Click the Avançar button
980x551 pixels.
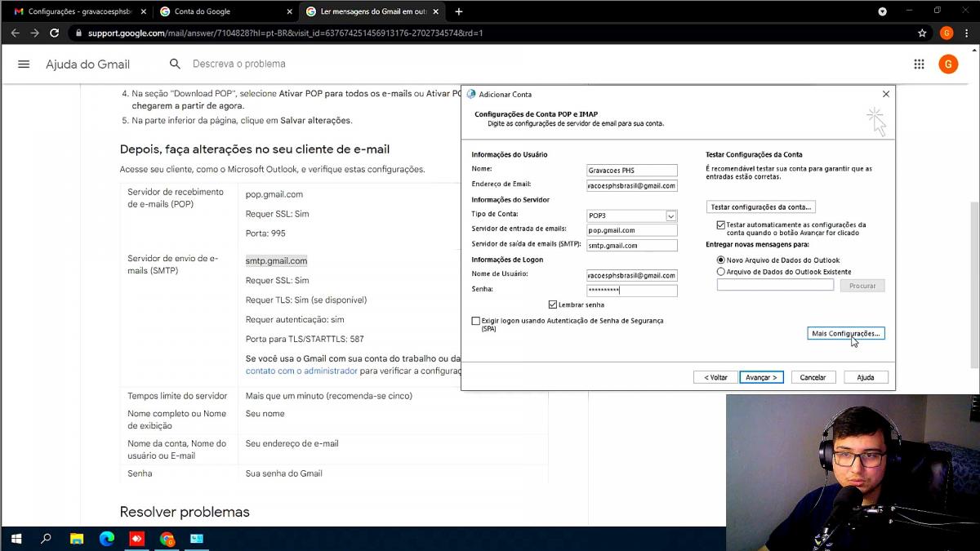[762, 377]
